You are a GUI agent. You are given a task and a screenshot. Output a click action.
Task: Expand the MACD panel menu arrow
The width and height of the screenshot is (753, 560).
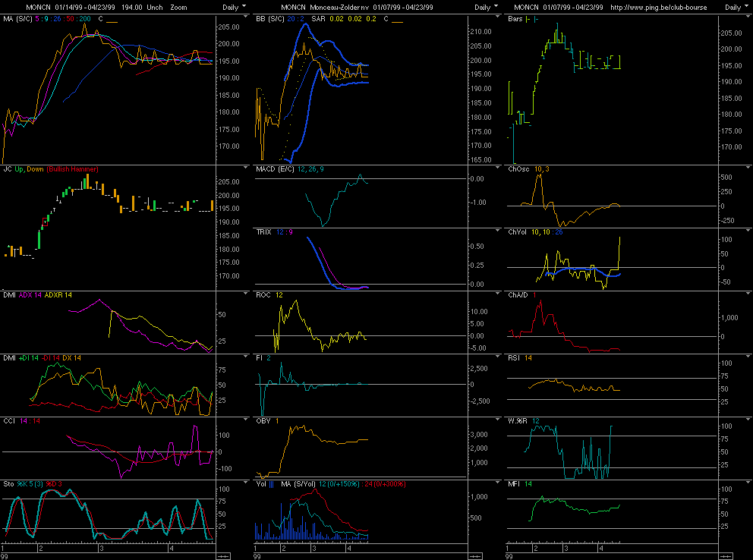point(497,168)
